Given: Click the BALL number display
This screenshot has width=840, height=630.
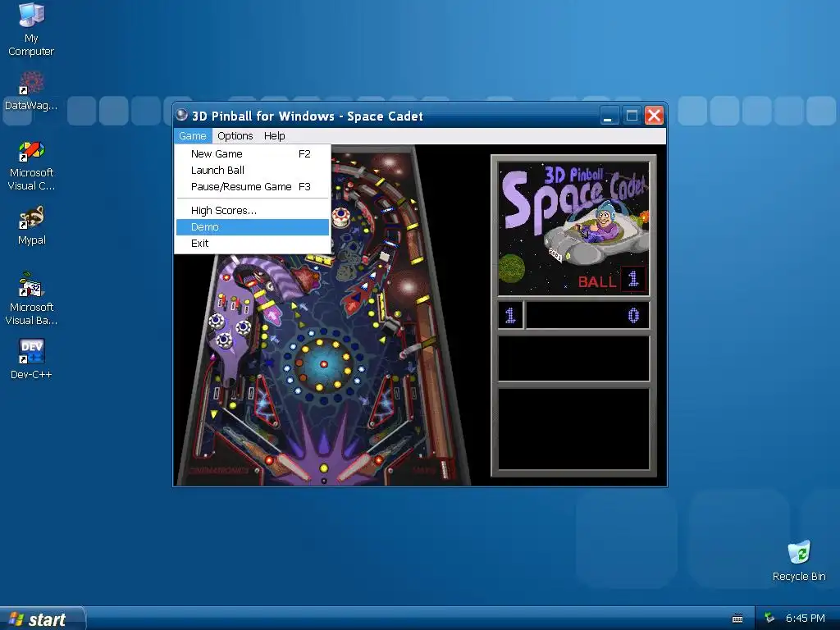Looking at the screenshot, I should (633, 279).
